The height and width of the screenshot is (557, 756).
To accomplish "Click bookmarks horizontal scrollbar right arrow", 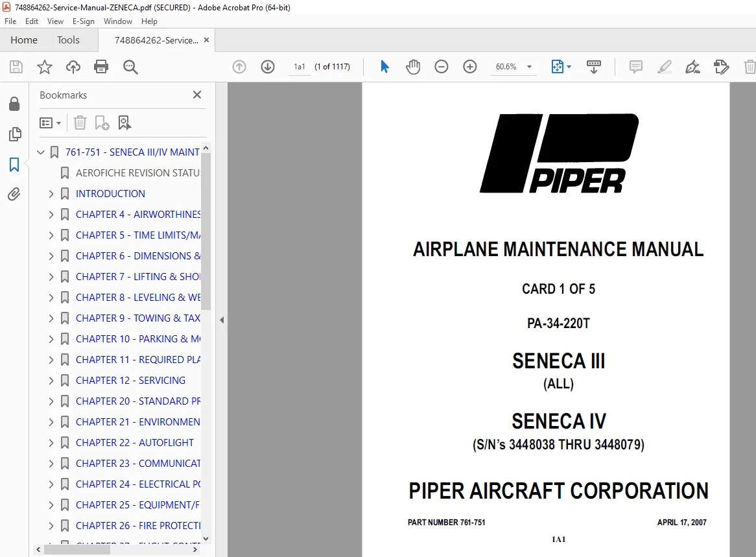I will click(x=195, y=549).
